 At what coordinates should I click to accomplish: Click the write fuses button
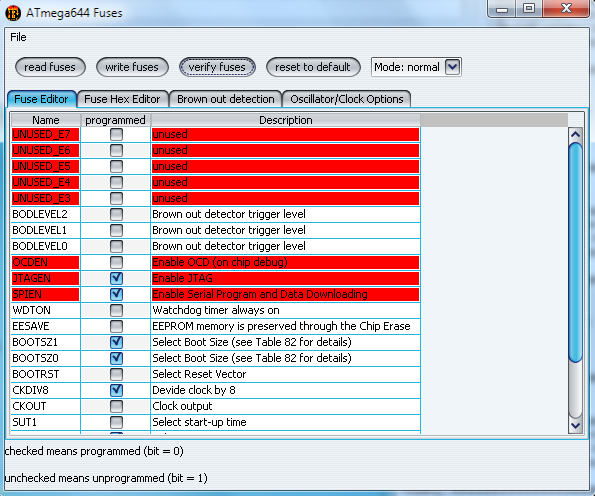tap(132, 67)
